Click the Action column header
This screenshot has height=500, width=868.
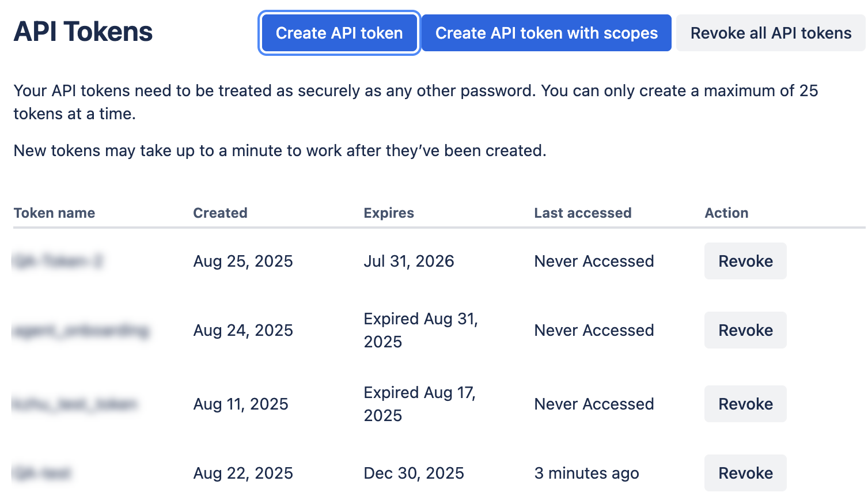click(726, 213)
